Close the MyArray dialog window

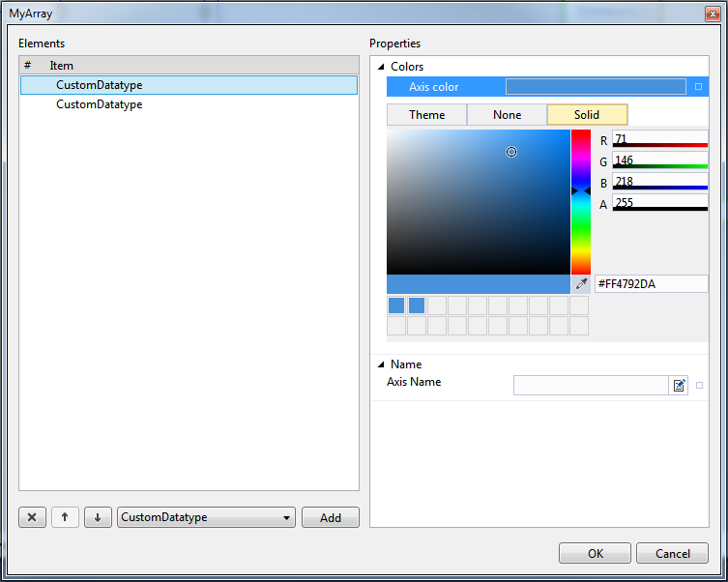713,14
